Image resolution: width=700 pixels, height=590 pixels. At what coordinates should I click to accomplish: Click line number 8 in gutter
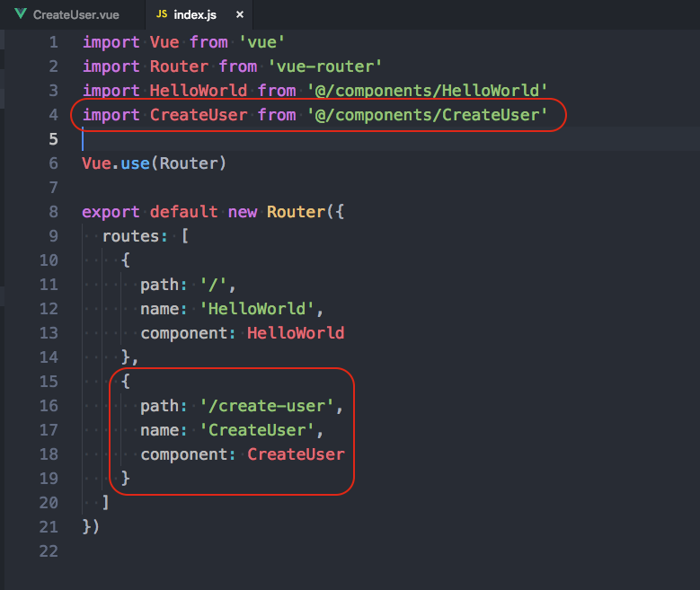point(54,212)
